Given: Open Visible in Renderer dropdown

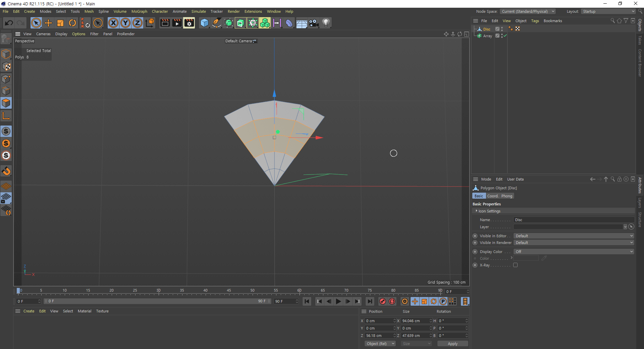Looking at the screenshot, I should pyautogui.click(x=574, y=243).
